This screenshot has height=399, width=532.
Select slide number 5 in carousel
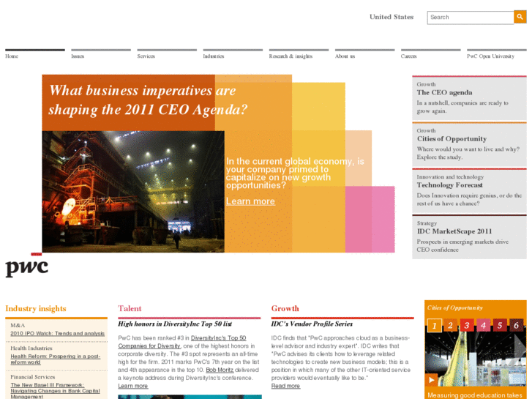click(x=500, y=326)
